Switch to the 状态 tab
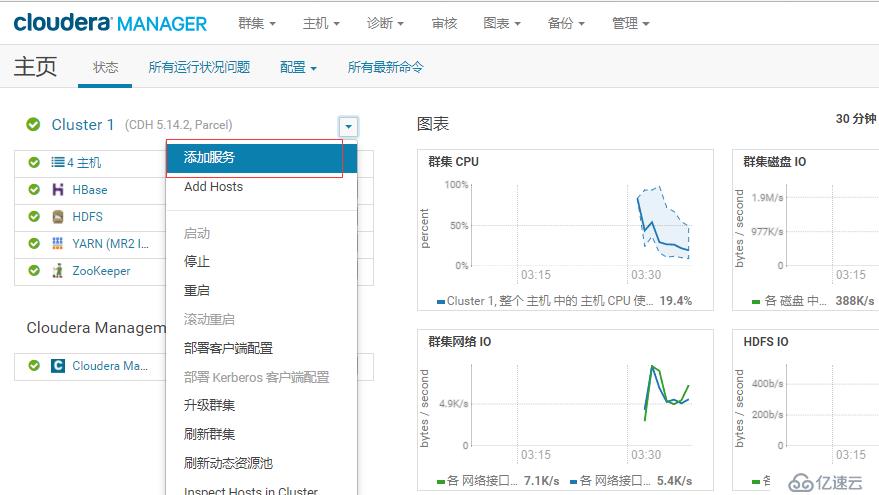Image resolution: width=879 pixels, height=495 pixels. pyautogui.click(x=105, y=68)
